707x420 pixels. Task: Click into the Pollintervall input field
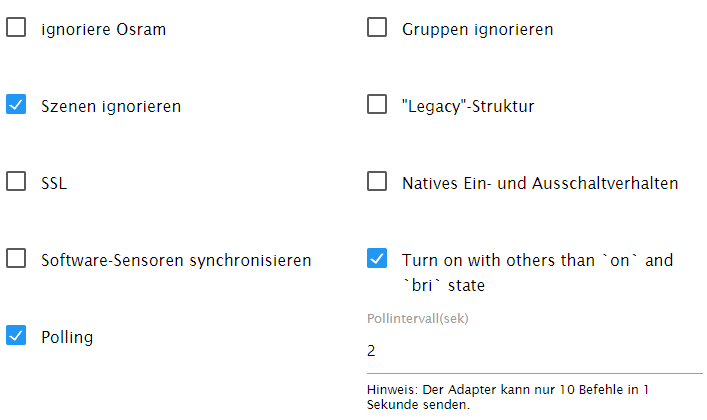coord(534,351)
